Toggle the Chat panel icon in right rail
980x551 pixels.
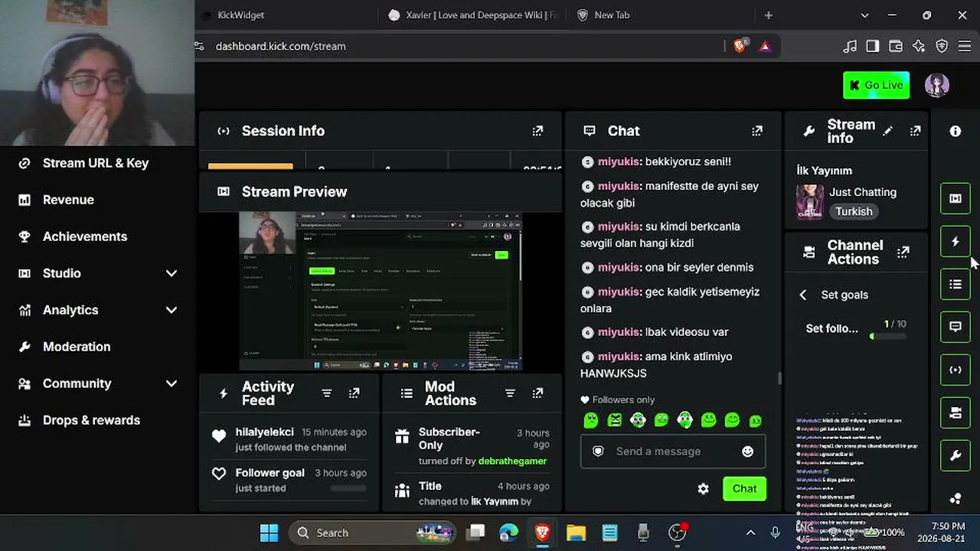tap(955, 327)
